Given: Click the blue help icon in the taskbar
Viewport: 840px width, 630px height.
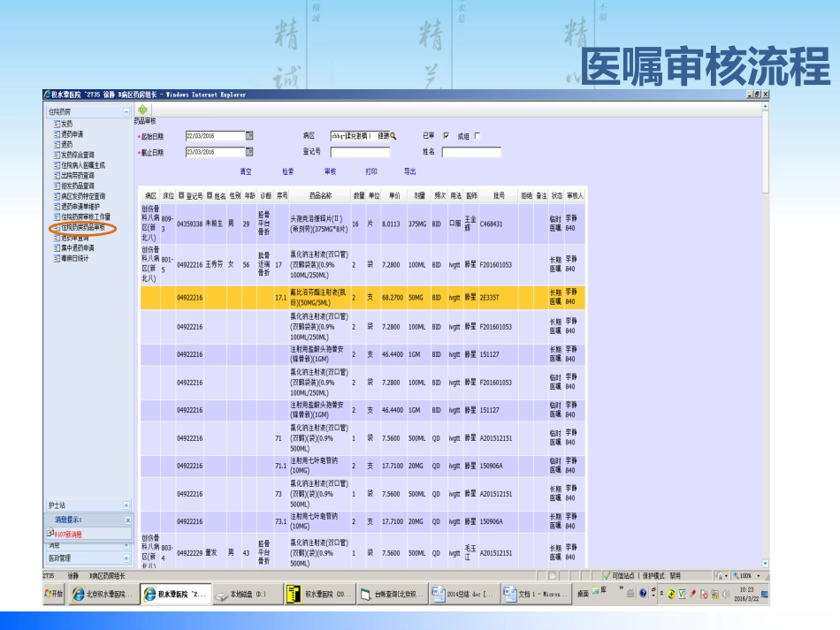Looking at the screenshot, I should (x=643, y=594).
